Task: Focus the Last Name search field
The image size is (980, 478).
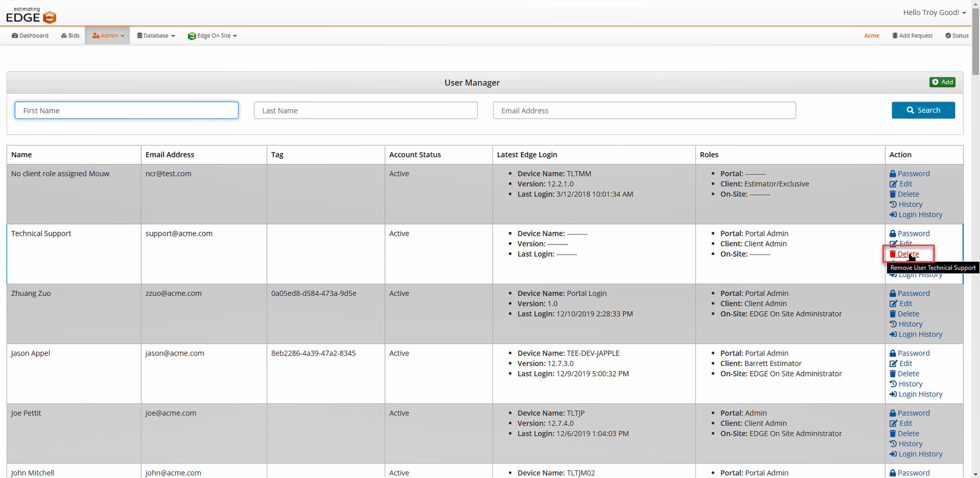Action: coord(366,110)
